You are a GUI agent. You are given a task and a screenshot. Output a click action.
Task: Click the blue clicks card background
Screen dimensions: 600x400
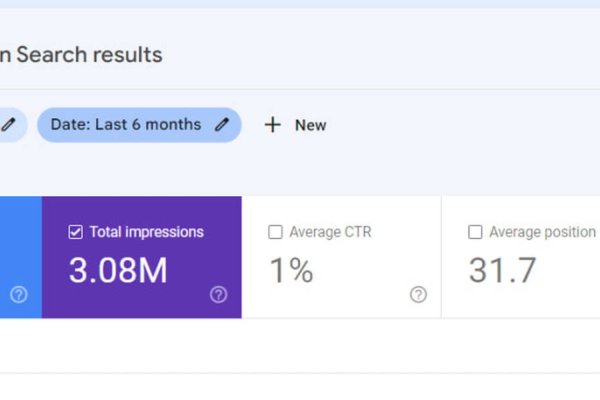(20, 255)
